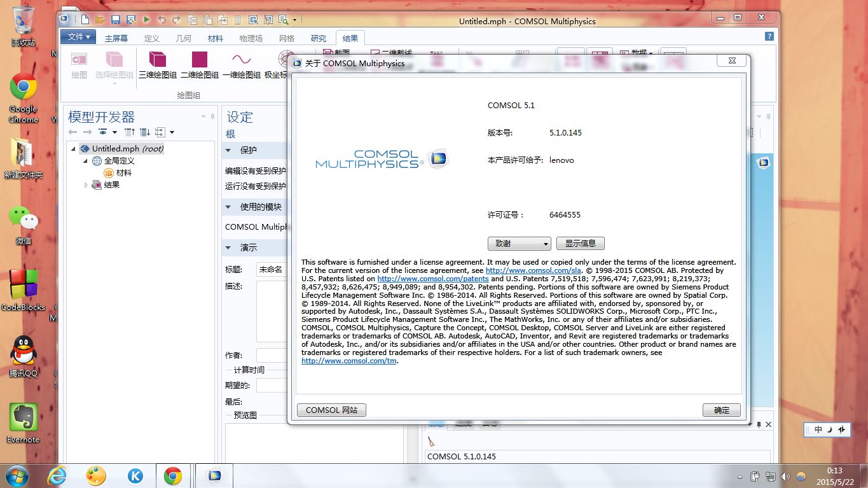The width and height of the screenshot is (868, 488).
Task: Open the 文件 menu
Action: pos(78,37)
